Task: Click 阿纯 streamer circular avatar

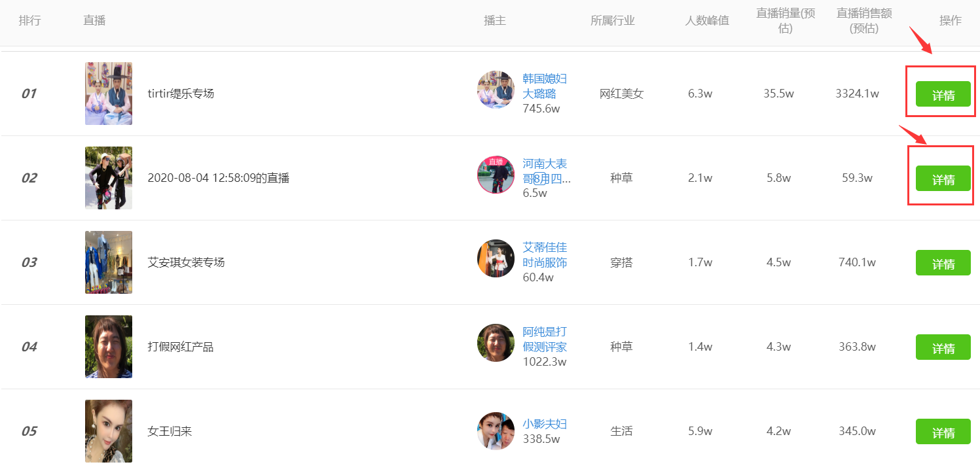Action: coord(496,343)
